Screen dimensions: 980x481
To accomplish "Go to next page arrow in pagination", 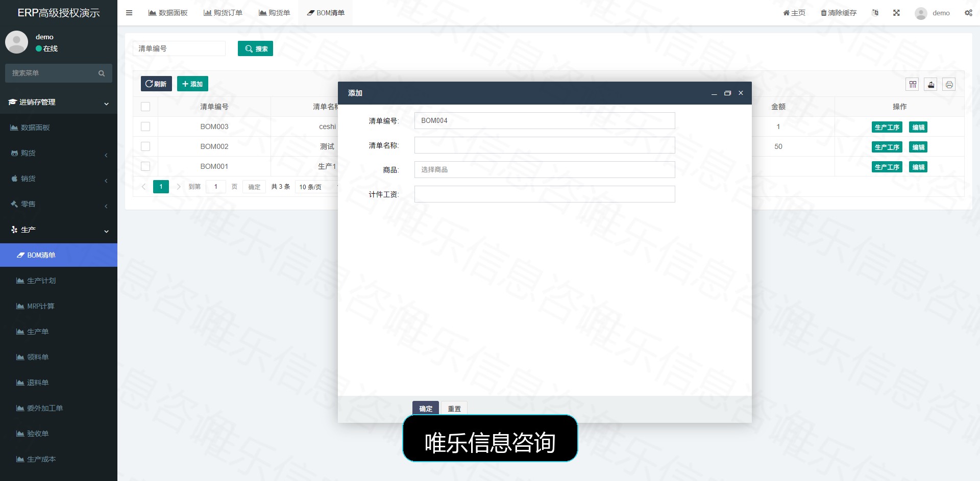I will [178, 187].
